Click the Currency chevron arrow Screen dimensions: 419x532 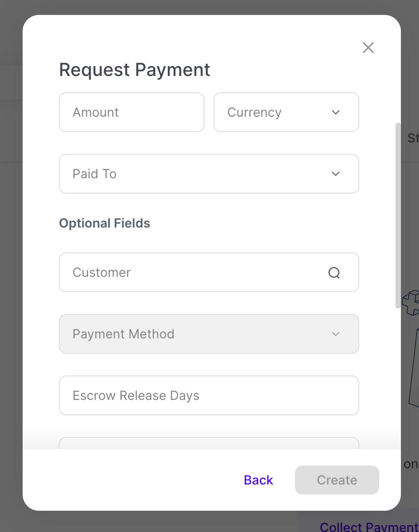[336, 112]
